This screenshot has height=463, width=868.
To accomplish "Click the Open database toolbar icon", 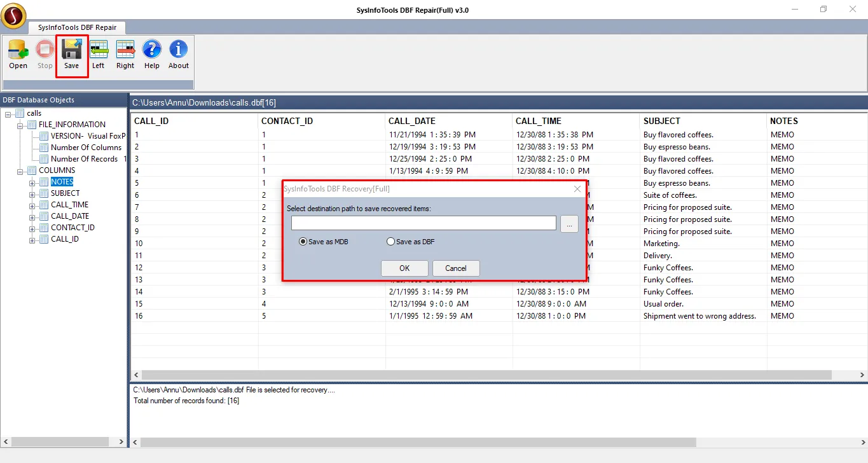I will (x=18, y=50).
